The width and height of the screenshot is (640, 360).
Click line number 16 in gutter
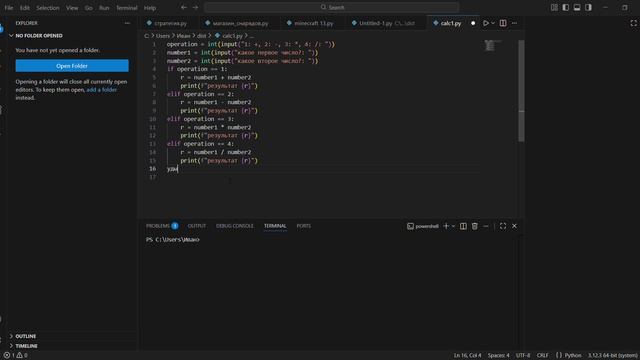(x=152, y=169)
